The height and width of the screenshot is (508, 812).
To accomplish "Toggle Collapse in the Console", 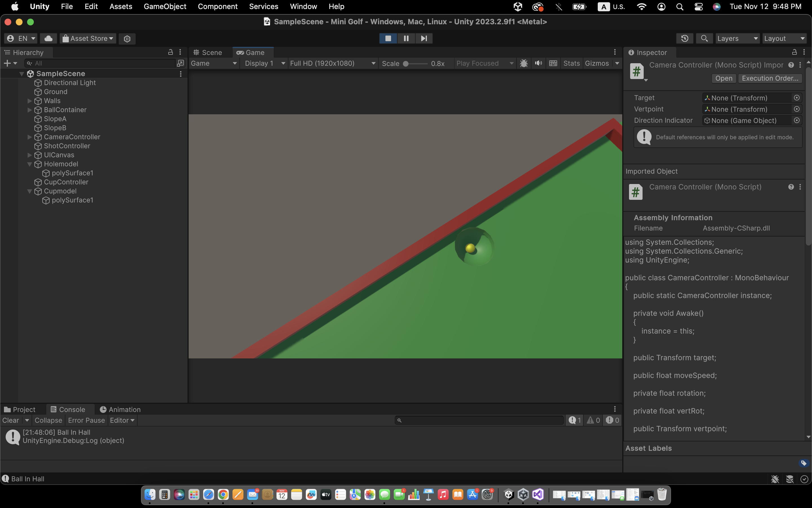I will [x=48, y=420].
